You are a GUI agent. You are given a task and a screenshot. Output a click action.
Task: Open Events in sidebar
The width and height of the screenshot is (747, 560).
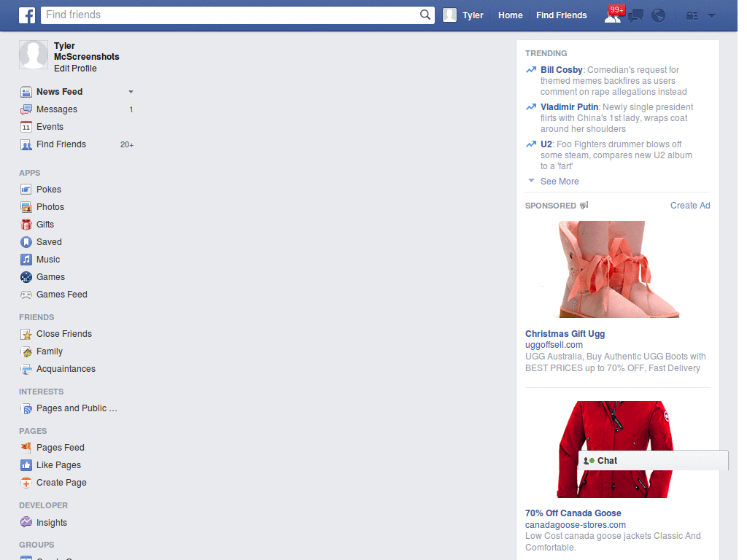(x=50, y=127)
